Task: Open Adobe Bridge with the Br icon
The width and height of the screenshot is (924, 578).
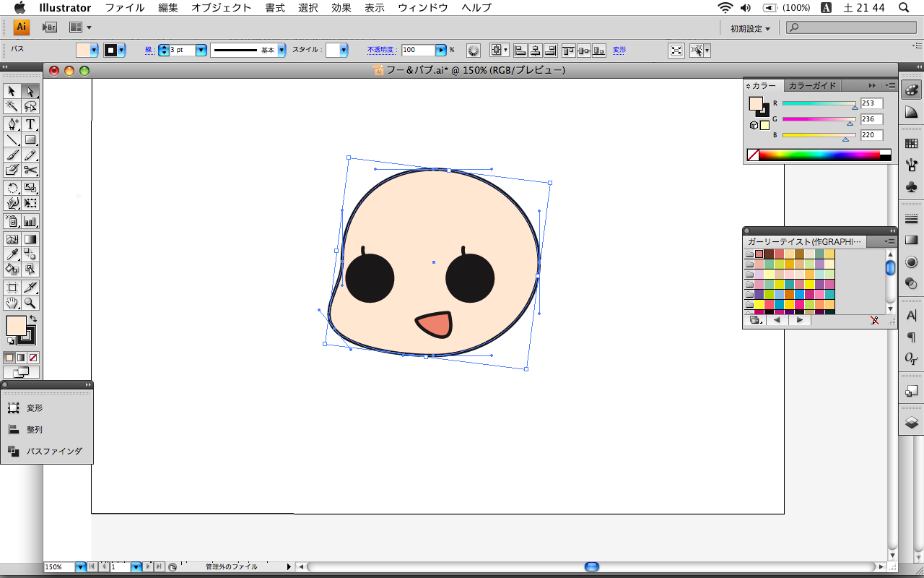Action: point(49,27)
